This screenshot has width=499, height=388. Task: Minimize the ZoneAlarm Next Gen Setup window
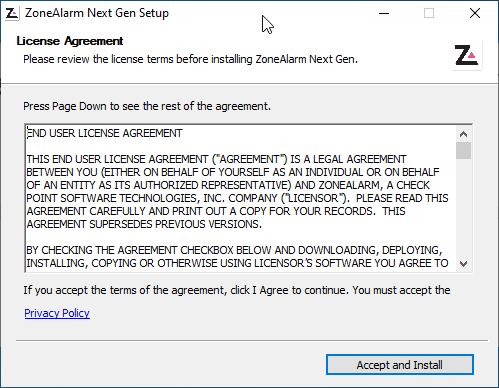[x=384, y=13]
